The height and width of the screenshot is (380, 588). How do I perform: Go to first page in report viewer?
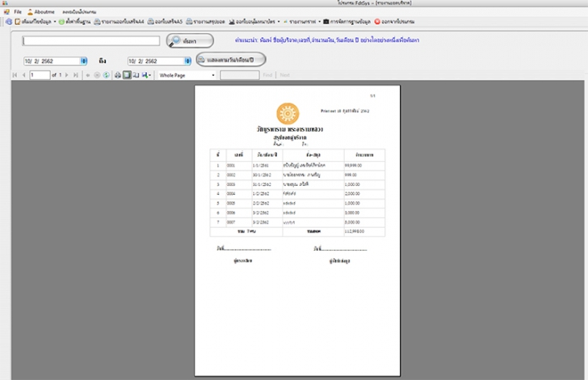tap(15, 75)
